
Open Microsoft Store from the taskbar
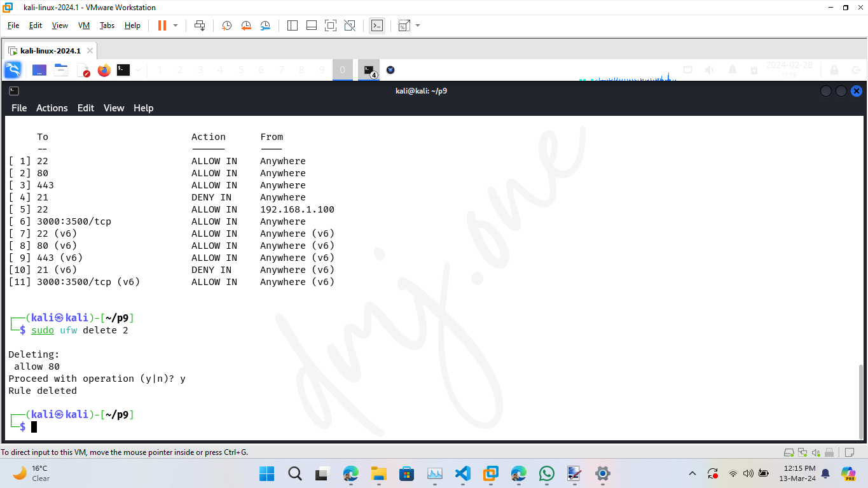point(407,473)
